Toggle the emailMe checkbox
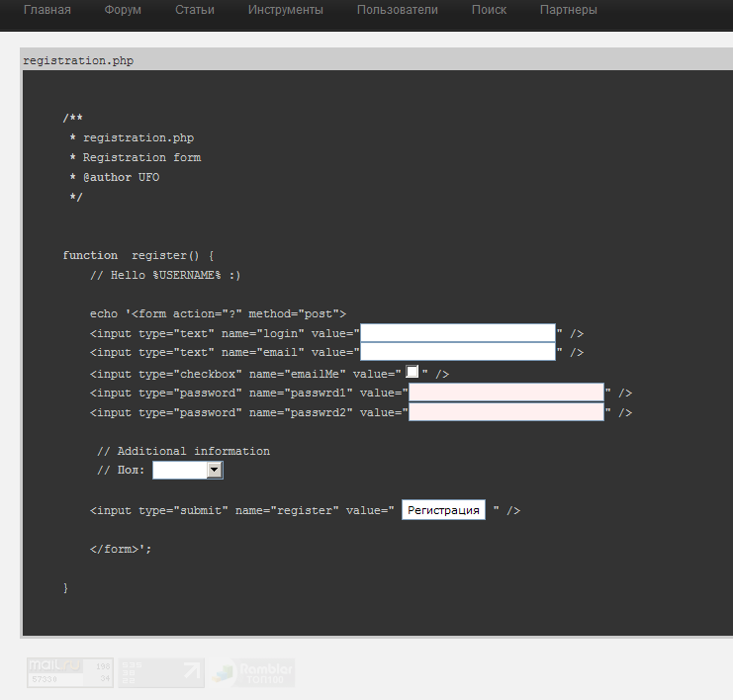This screenshot has width=733, height=700. [412, 372]
